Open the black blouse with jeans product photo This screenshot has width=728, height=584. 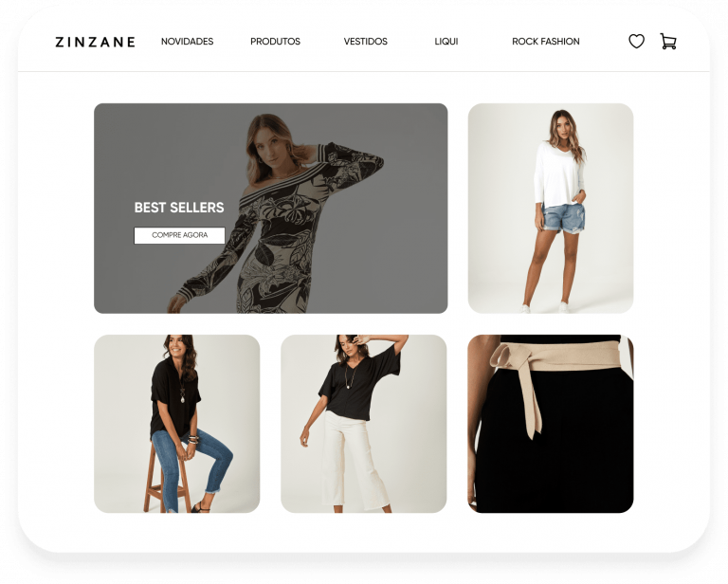177,424
